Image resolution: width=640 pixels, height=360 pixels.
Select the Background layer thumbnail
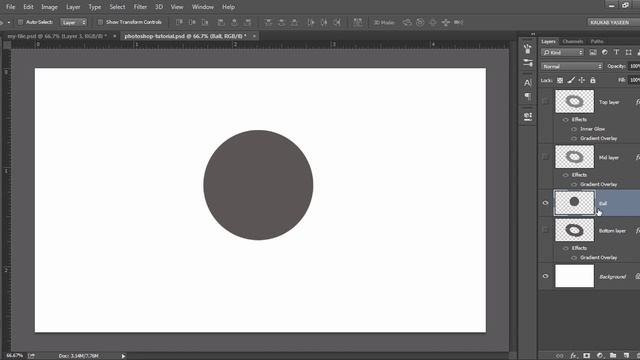[x=574, y=276]
